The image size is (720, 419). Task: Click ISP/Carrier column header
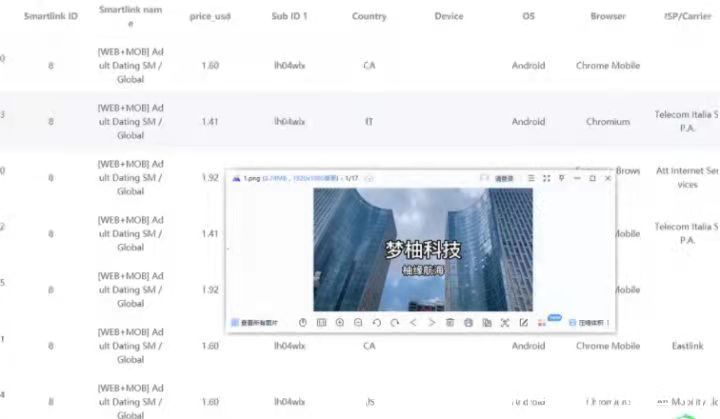coord(687,16)
